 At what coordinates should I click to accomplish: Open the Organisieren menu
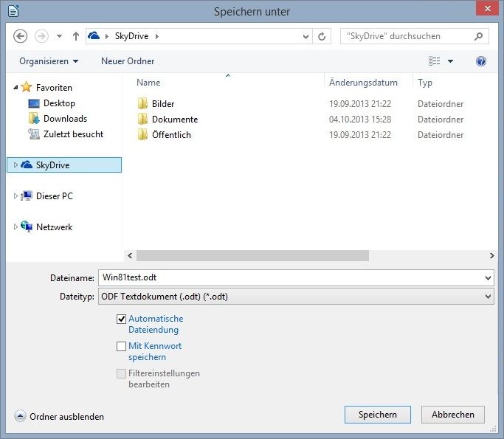click(x=49, y=61)
